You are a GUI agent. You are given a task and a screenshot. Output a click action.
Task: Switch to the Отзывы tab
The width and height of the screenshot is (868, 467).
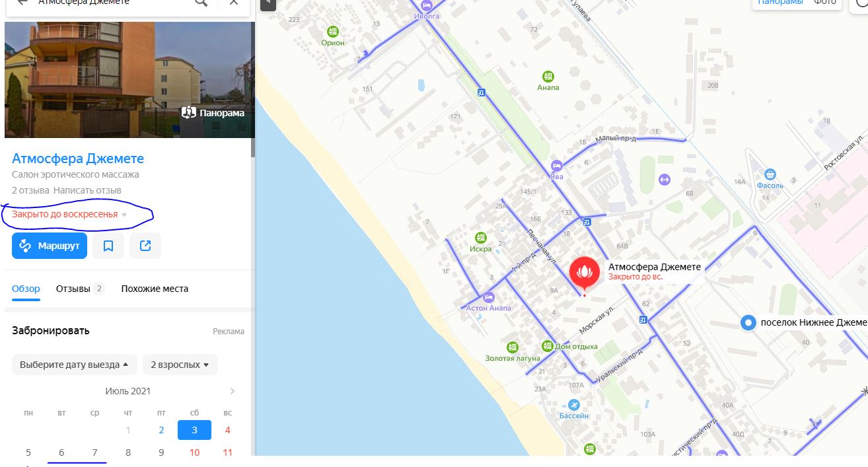click(80, 289)
